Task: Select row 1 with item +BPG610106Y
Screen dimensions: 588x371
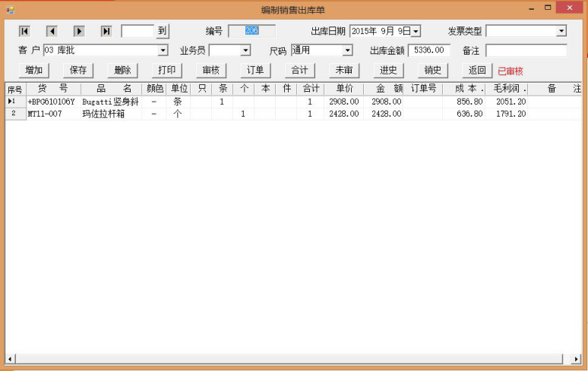Action: [51, 102]
